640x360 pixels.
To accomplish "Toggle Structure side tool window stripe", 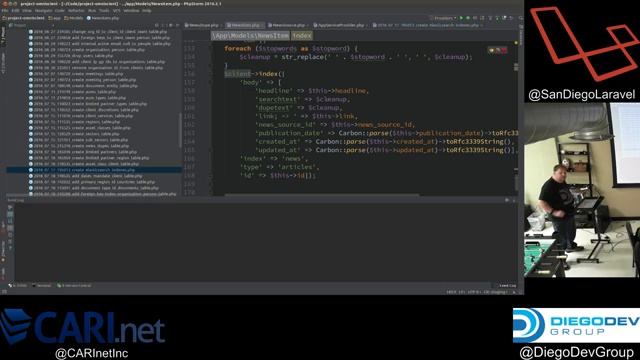I will [3, 63].
